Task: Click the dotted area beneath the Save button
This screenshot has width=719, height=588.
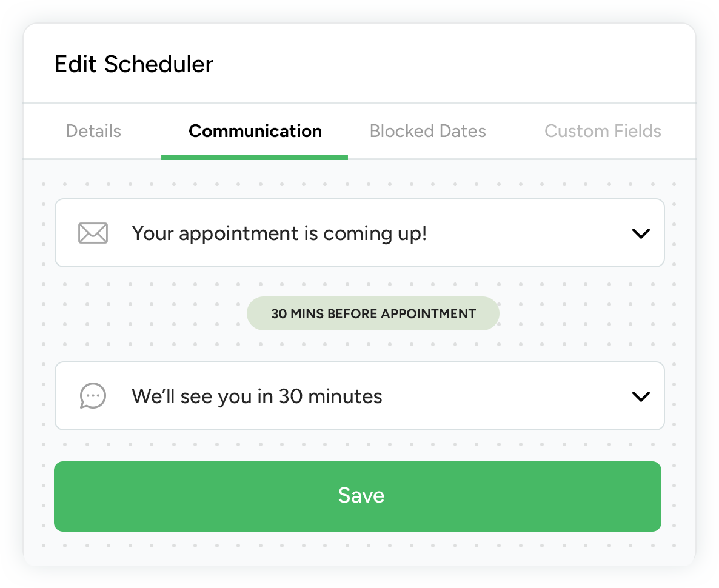Action: pos(358,547)
